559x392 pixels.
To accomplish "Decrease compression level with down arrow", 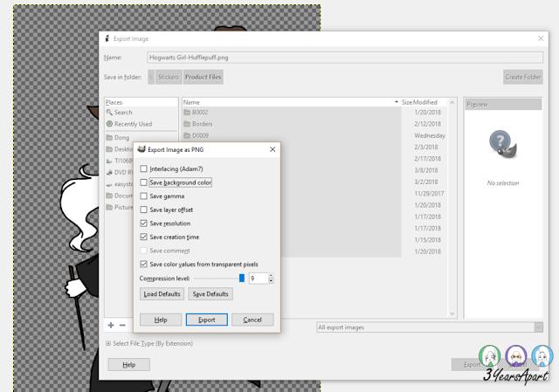I will [x=271, y=281].
